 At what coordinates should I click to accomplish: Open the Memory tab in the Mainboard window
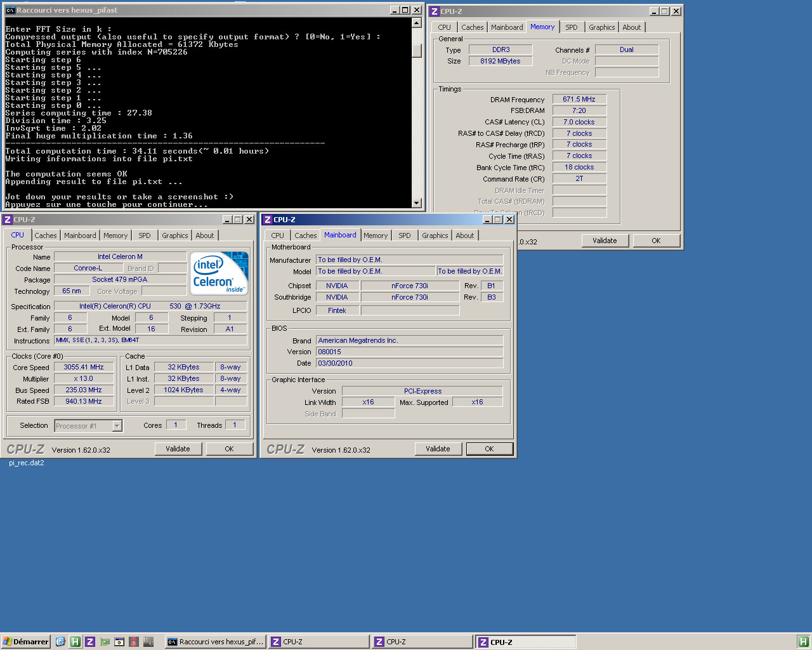point(376,235)
